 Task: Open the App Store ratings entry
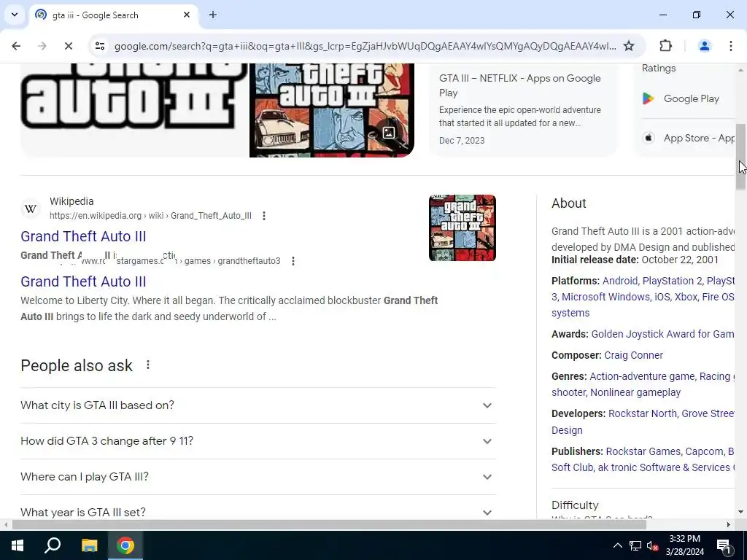tap(689, 138)
